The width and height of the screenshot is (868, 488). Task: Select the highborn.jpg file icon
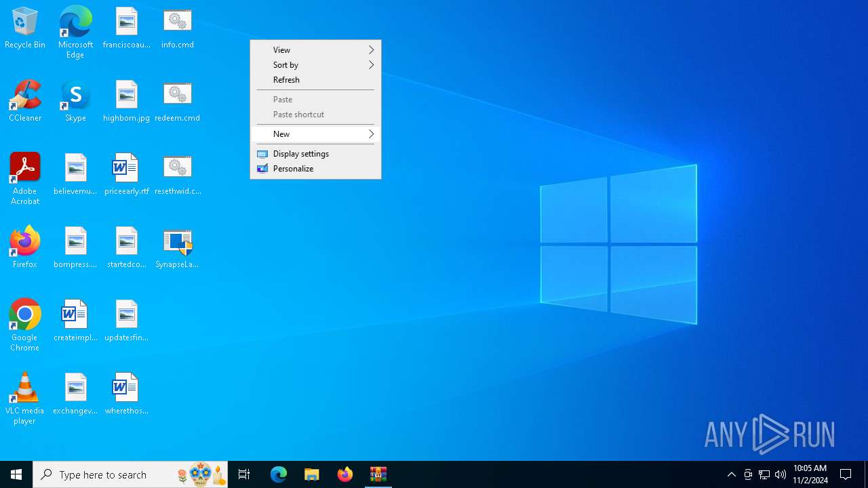click(127, 101)
